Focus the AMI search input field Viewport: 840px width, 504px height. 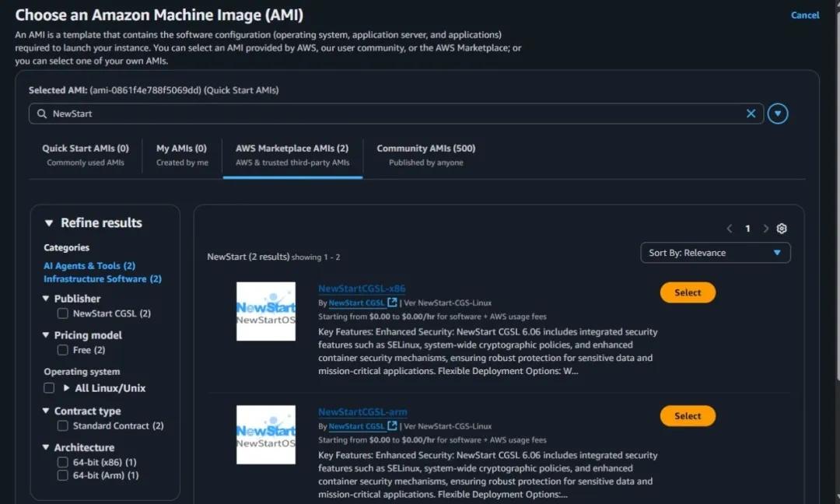[x=397, y=114]
